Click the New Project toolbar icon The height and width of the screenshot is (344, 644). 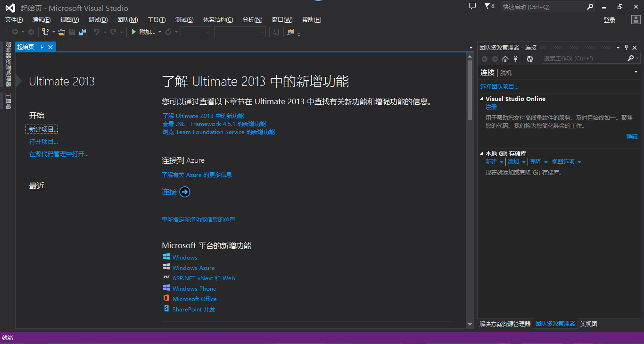[45, 32]
